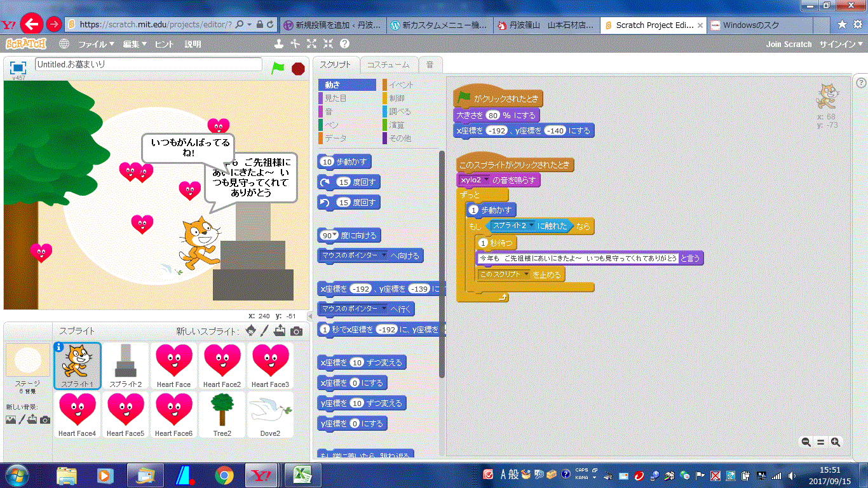This screenshot has width=868, height=488.
Task: Open camera to capture a new sprite
Action: point(296,331)
